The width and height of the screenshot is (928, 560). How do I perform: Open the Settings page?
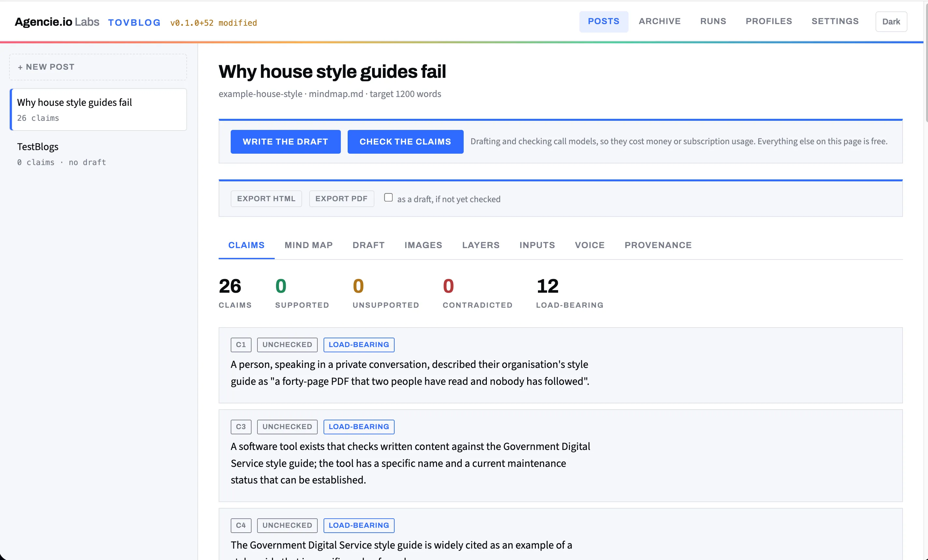tap(835, 21)
